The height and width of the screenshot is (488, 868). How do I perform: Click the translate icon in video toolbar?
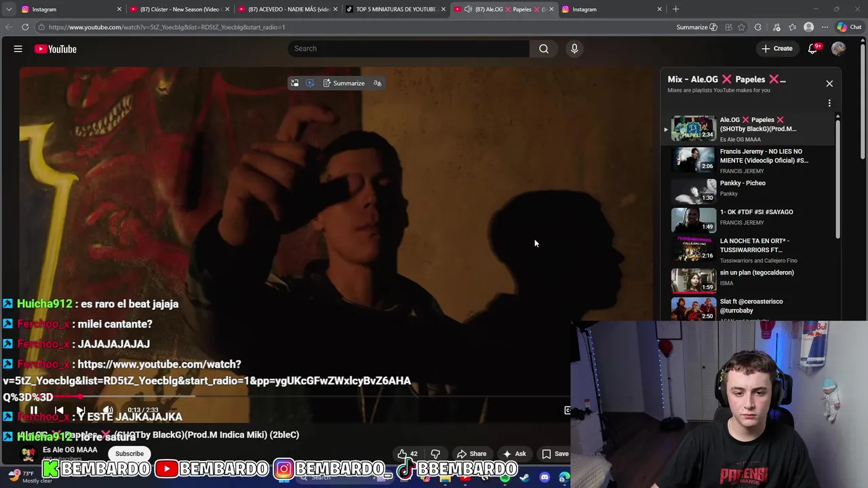coord(378,83)
